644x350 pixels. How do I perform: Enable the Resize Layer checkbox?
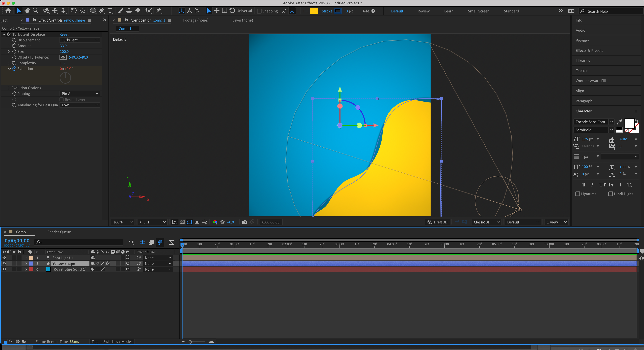[62, 99]
